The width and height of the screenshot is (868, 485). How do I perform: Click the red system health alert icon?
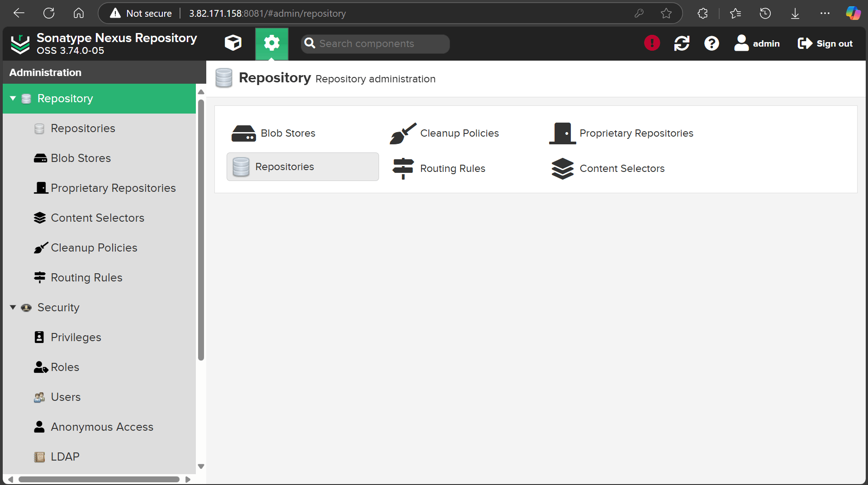click(x=652, y=43)
